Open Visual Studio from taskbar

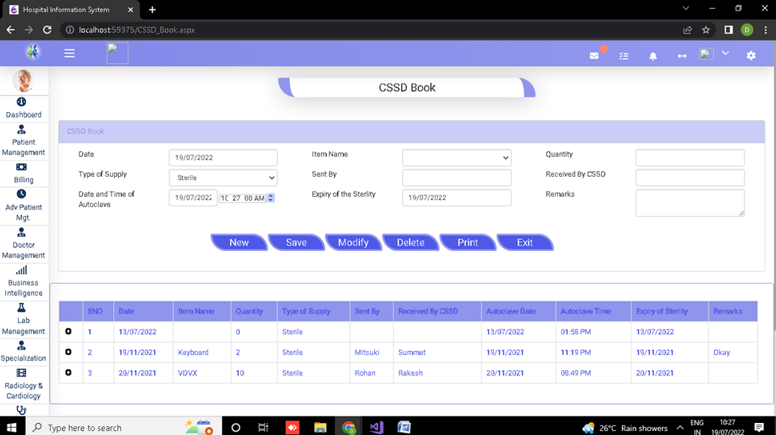(376, 427)
